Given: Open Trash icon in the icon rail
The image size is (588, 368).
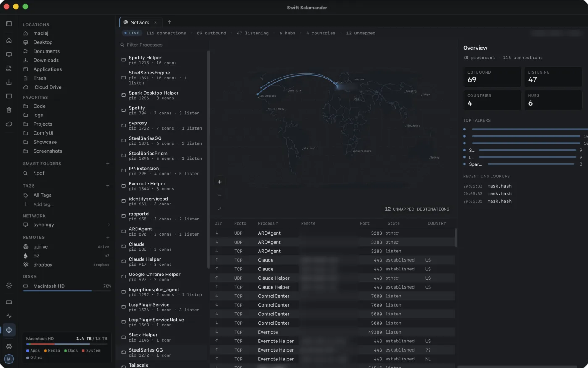Looking at the screenshot, I should click(x=9, y=110).
